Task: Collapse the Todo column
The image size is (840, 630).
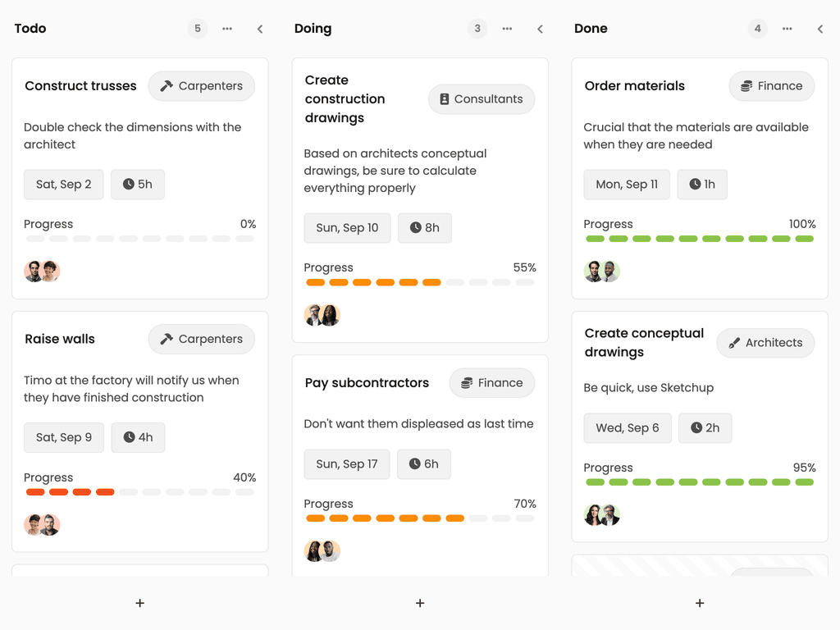Action: pos(260,29)
